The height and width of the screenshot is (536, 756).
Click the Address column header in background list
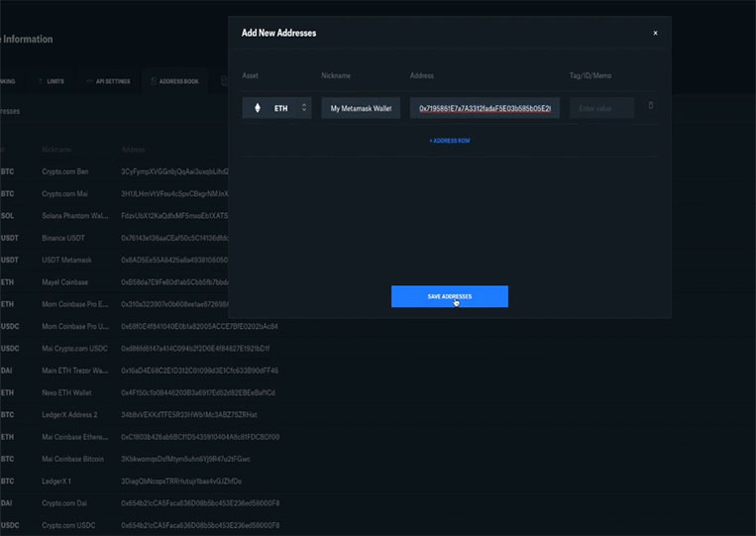[x=133, y=150]
